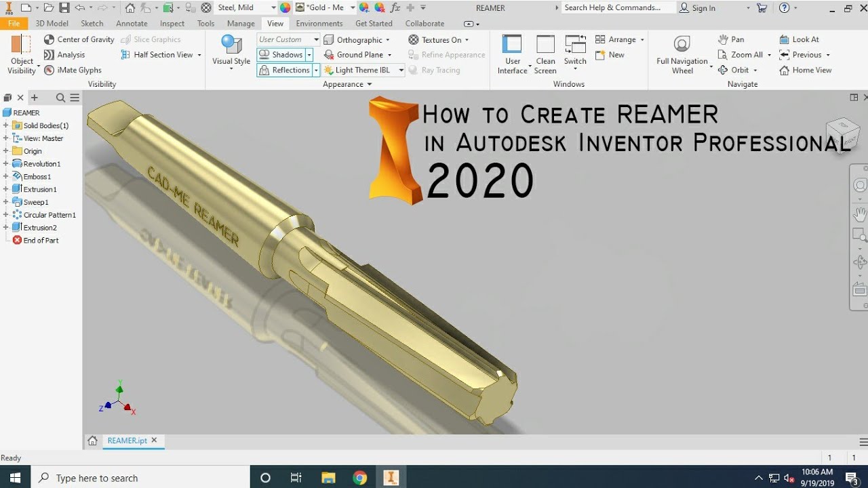
Task: Open Full Navigation Wheel
Action: point(682,54)
